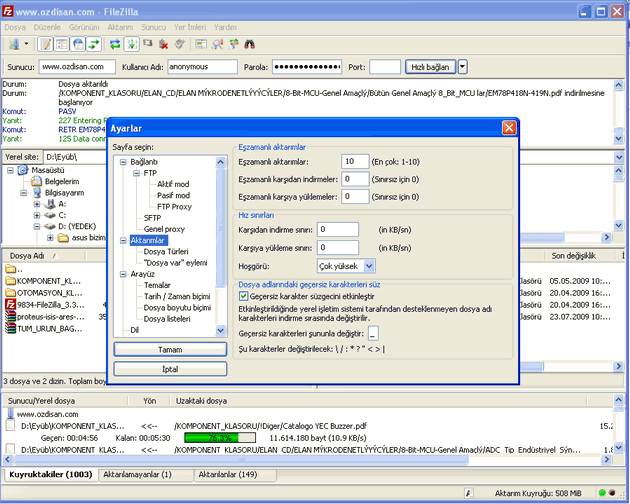Screen dimensions: 630x504
Task: Cancel current operation toolbar icon
Action: [x=147, y=43]
